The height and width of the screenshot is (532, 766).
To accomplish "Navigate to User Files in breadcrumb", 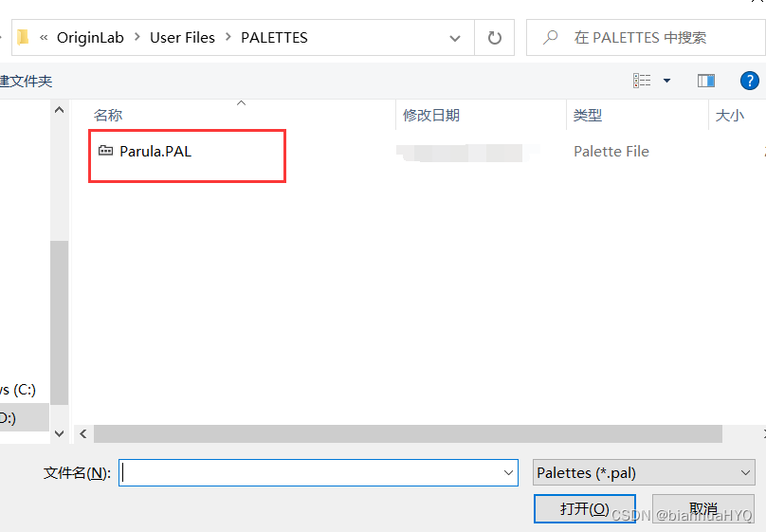I will pyautogui.click(x=182, y=38).
